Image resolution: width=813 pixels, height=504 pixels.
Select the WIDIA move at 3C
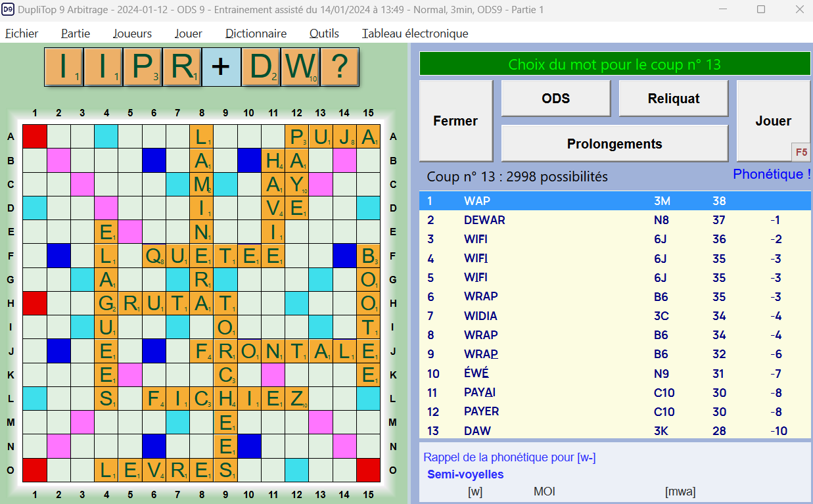615,316
